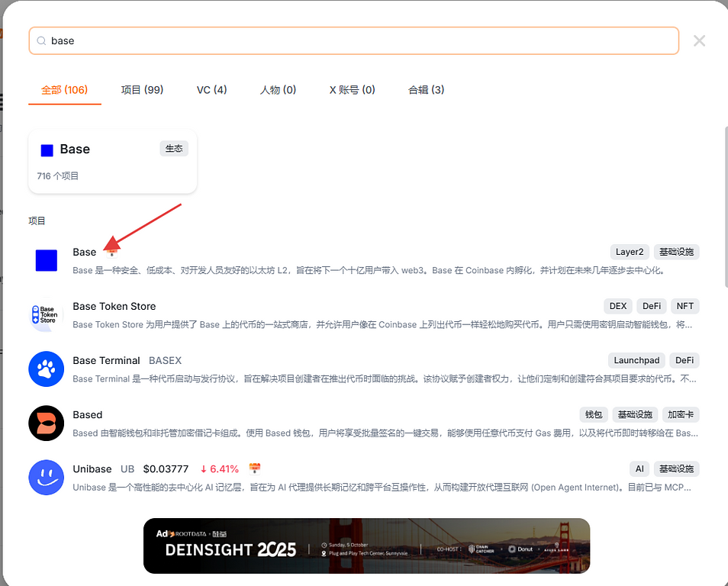Open the DEINSIGHT 2025 banner ad

coord(366,546)
